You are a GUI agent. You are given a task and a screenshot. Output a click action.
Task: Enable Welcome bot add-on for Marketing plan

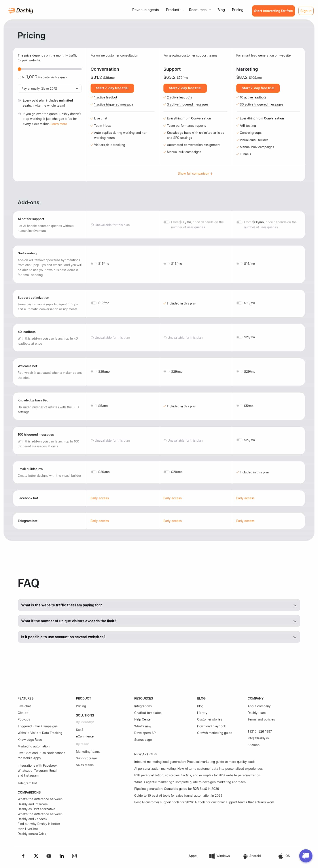tap(239, 371)
